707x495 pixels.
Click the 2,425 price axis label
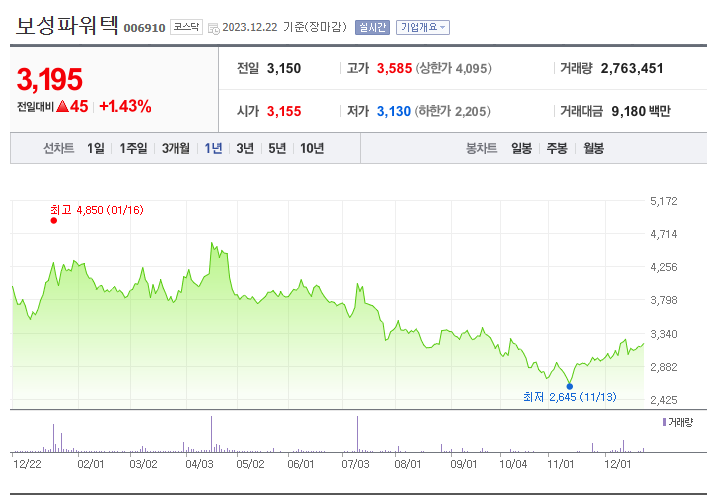(x=663, y=400)
